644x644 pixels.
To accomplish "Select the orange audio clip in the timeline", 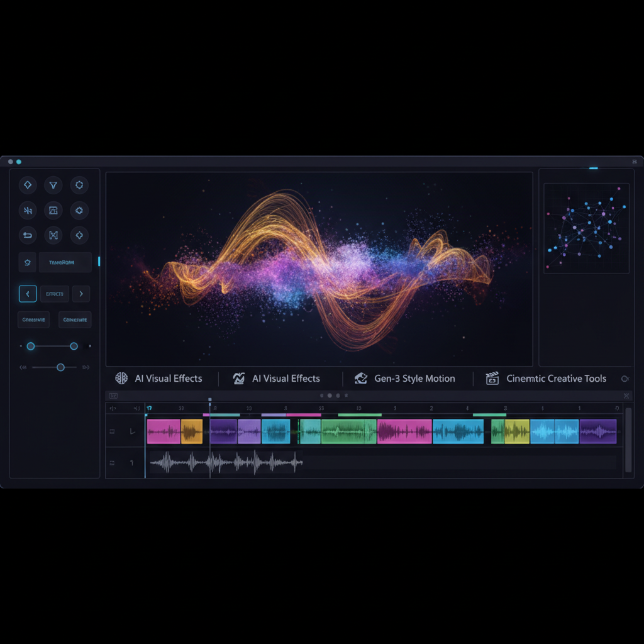I will pos(192,431).
